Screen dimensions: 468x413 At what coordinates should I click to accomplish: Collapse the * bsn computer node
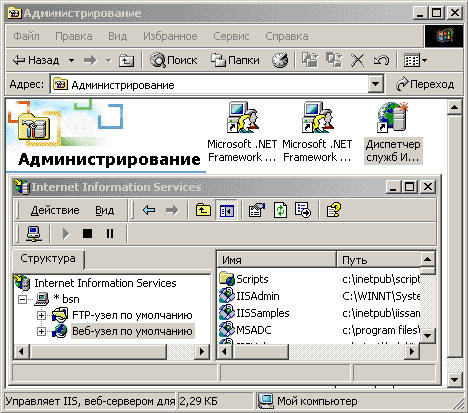[22, 299]
